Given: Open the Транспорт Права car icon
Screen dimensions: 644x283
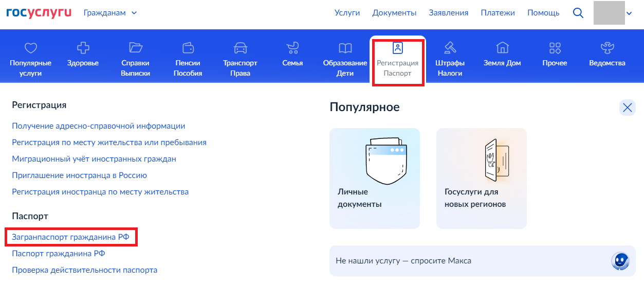Looking at the screenshot, I should coord(240,48).
